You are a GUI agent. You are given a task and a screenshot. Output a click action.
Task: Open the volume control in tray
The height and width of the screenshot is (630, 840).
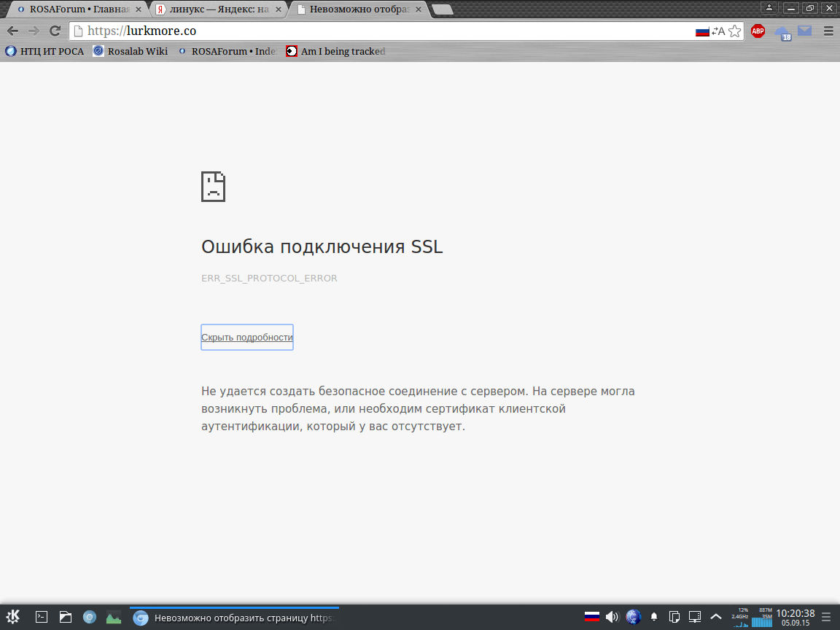click(x=612, y=617)
